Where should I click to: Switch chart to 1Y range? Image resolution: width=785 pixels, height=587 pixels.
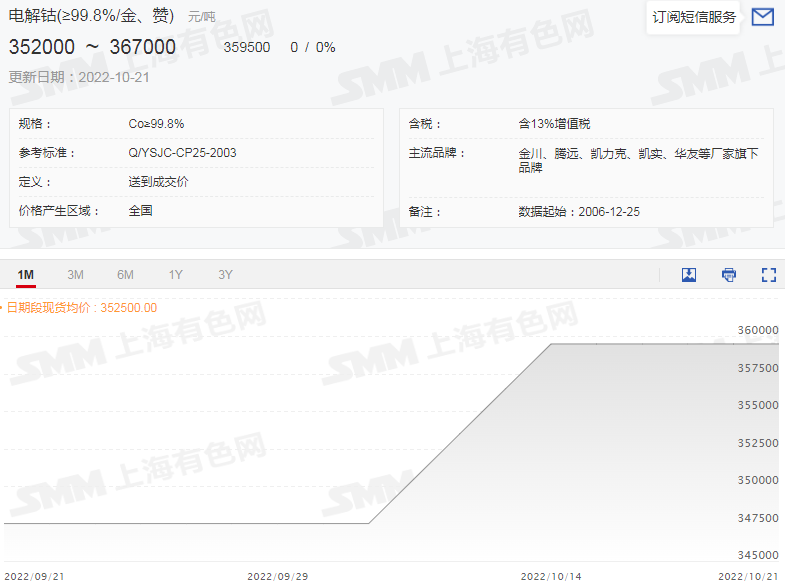pyautogui.click(x=175, y=275)
